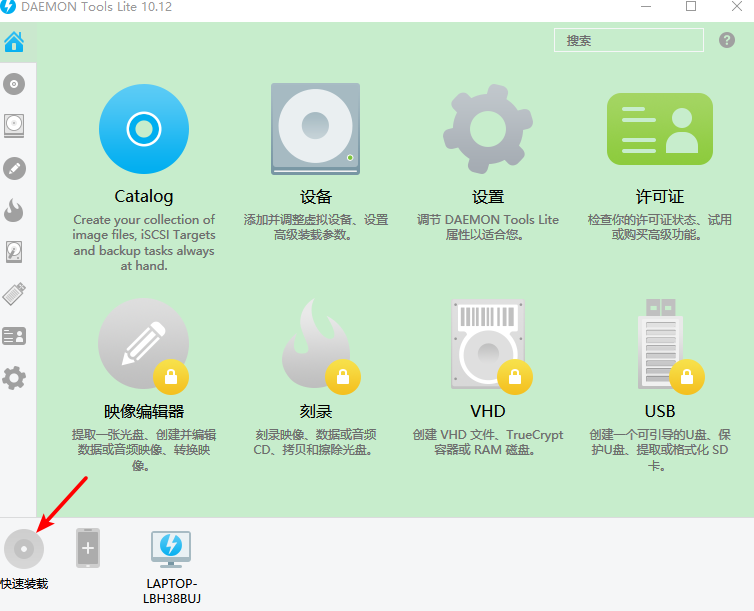Screen dimensions: 754x611
Task: Click the DAEMON Tools logo in title bar
Action: [x=8, y=7]
